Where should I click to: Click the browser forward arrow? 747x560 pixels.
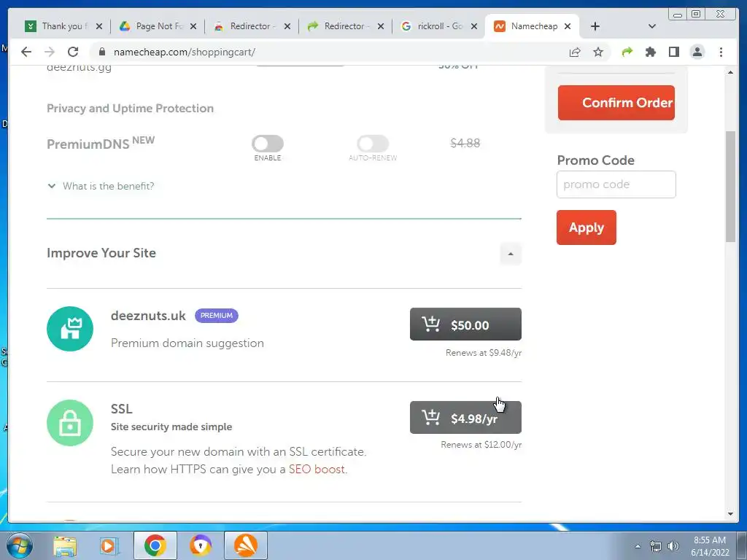tap(50, 52)
